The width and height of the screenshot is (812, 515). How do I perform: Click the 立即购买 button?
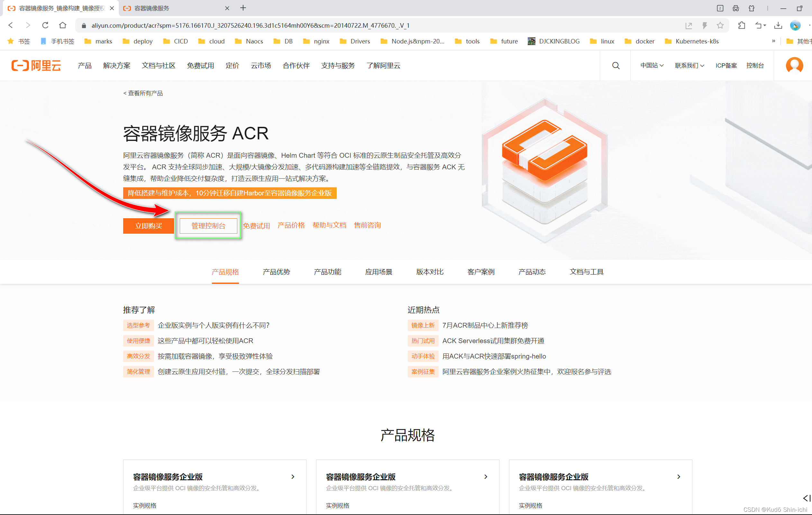[x=148, y=226]
